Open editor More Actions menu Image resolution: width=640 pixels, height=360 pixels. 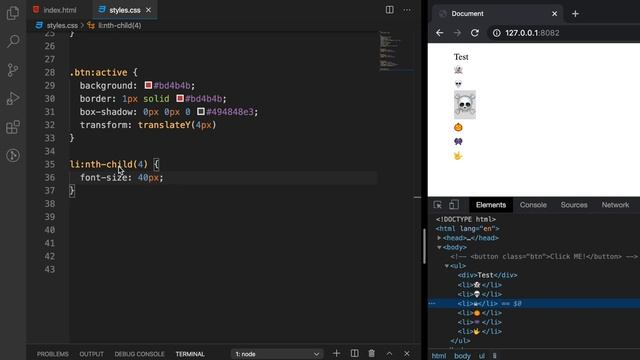coord(407,10)
